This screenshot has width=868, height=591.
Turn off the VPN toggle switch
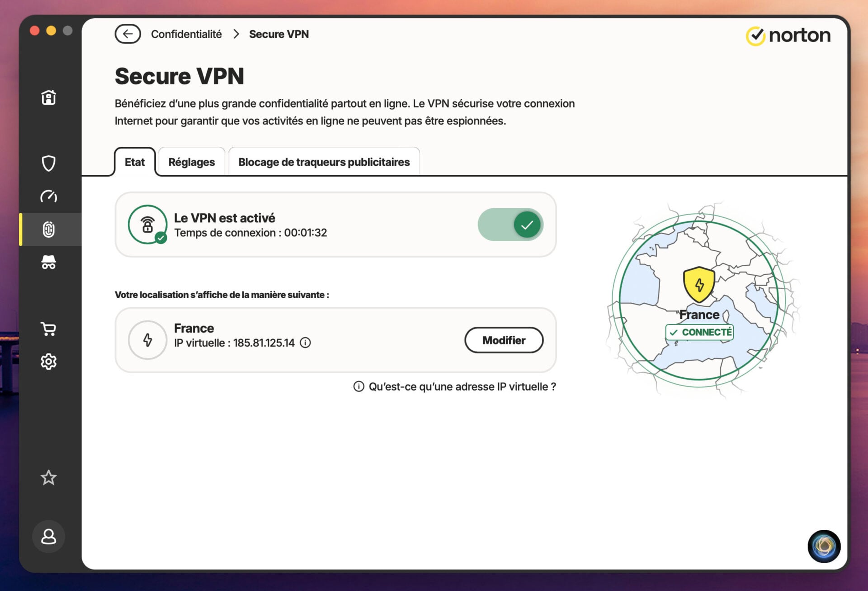click(510, 225)
